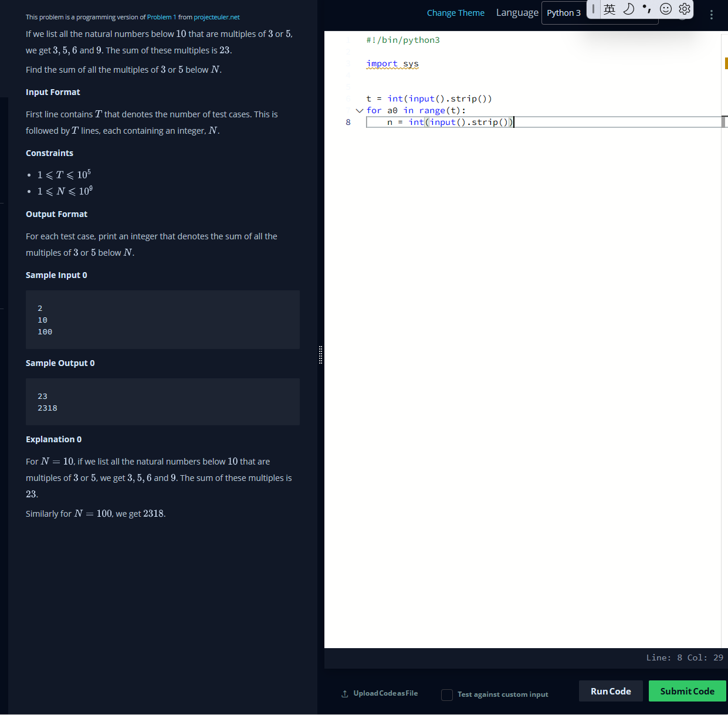Click the Run Code button
728x715 pixels.
click(611, 691)
